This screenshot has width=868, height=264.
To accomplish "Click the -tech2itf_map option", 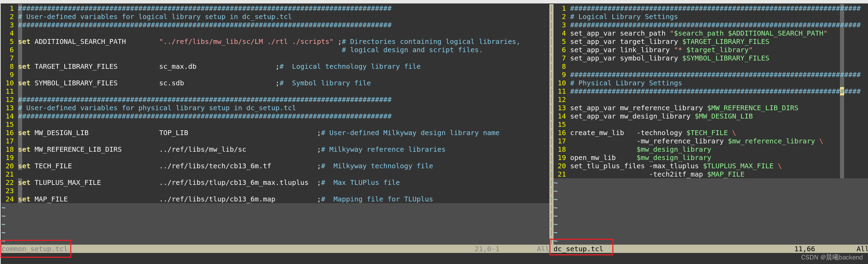I will [x=676, y=174].
